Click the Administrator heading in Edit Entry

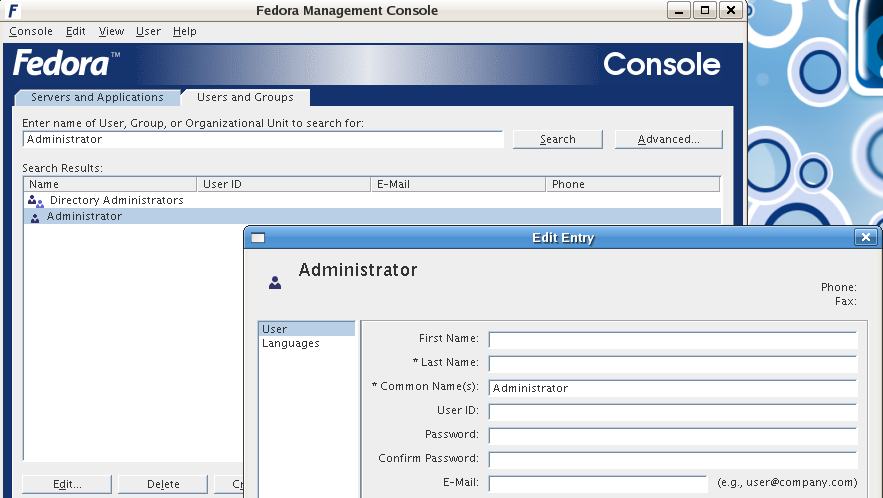pyautogui.click(x=358, y=270)
